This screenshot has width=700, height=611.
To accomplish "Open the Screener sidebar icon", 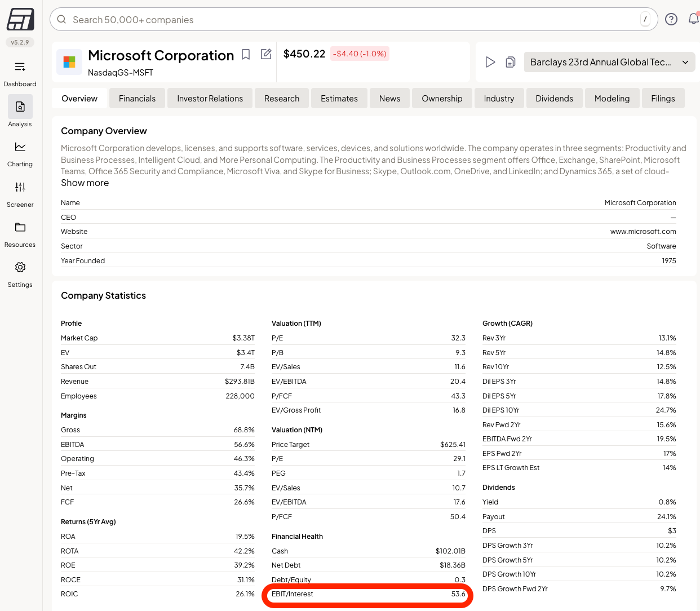I will (20, 187).
